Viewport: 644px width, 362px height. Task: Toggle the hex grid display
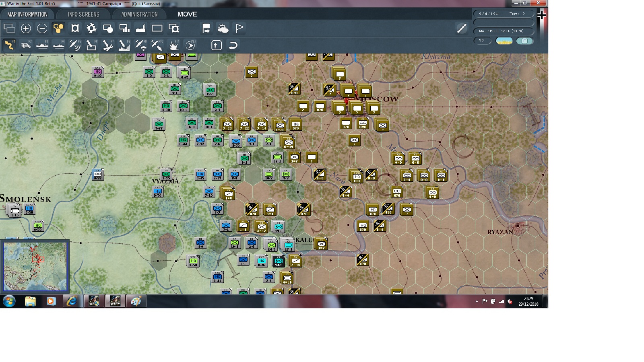click(58, 28)
